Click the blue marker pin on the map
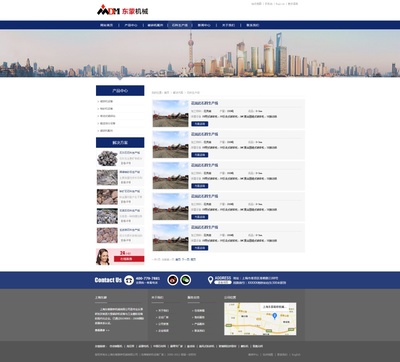The image size is (400, 362). click(x=274, y=316)
